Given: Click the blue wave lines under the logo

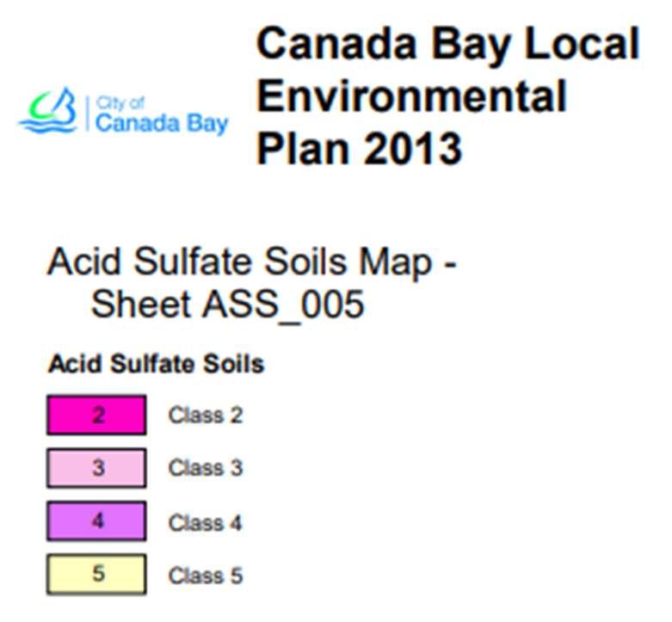Looking at the screenshot, I should 47,126.
